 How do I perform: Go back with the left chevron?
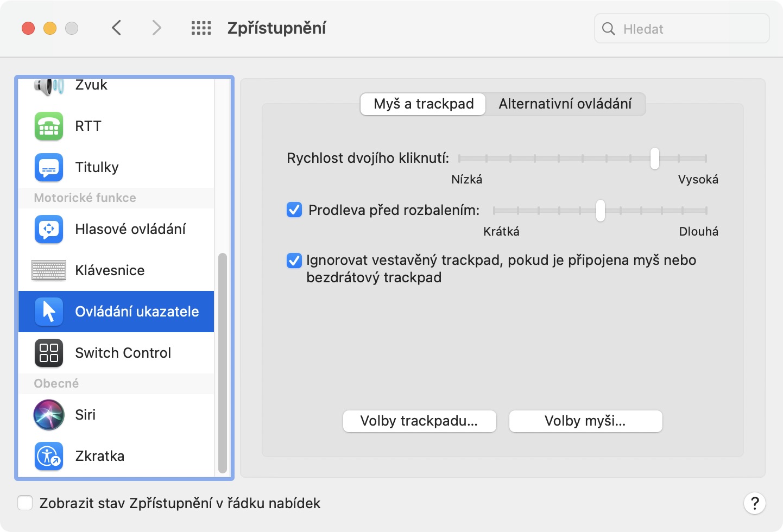(x=116, y=28)
